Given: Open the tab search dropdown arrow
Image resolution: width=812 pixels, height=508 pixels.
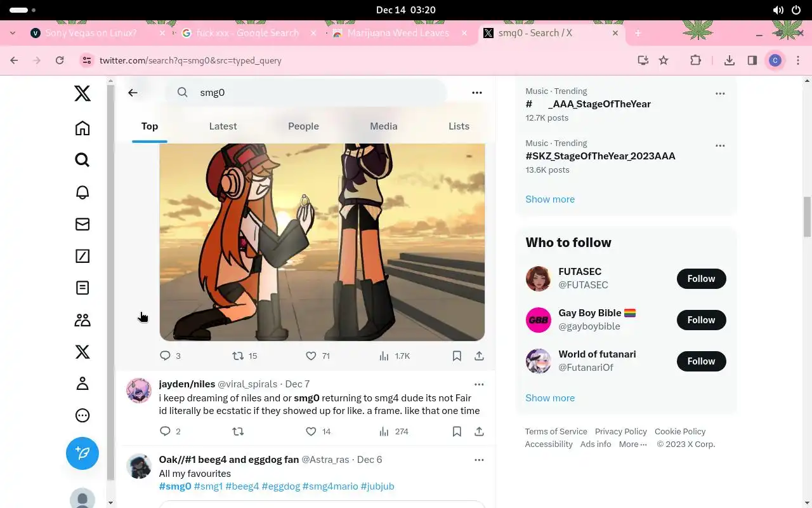Looking at the screenshot, I should click(13, 33).
